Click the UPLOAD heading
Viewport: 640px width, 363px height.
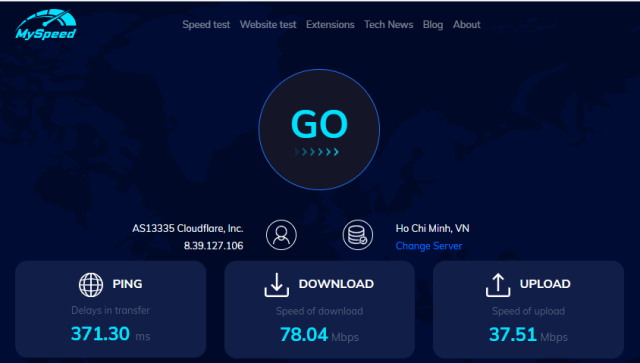click(545, 284)
